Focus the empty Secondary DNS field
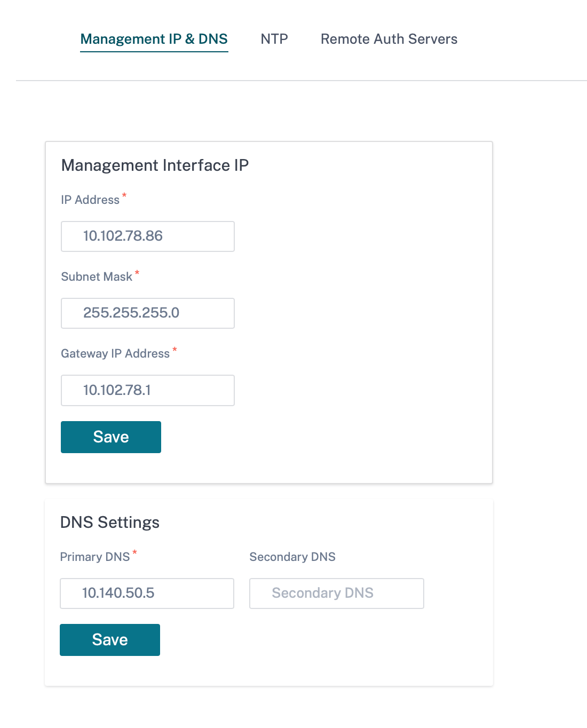 coord(337,594)
